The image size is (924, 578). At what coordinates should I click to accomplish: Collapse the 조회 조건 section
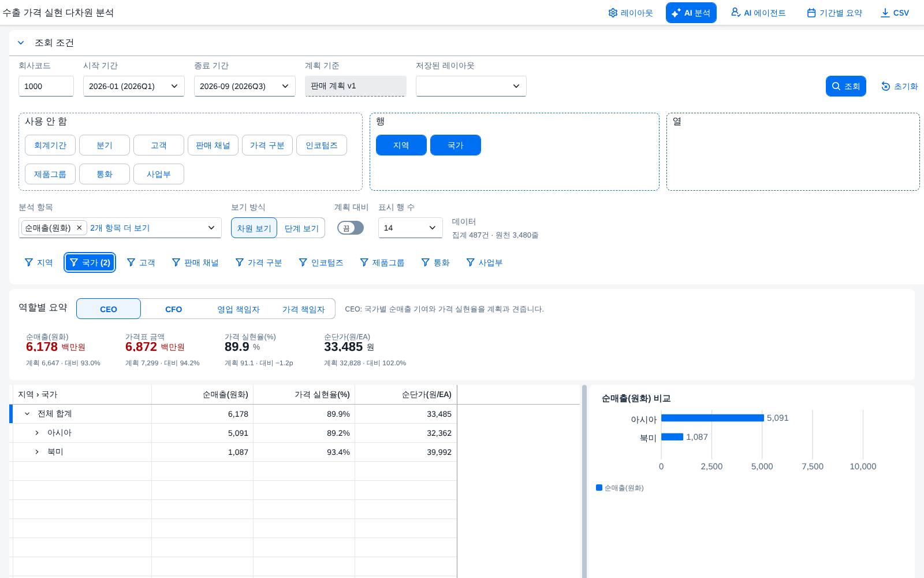coord(21,43)
